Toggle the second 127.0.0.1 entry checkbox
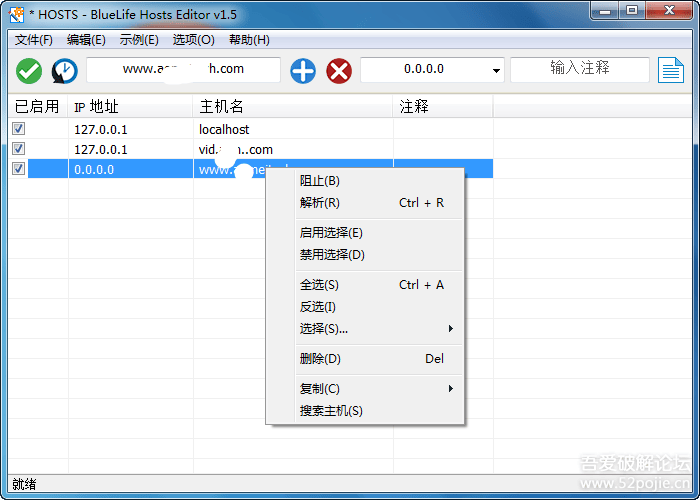 pos(19,149)
